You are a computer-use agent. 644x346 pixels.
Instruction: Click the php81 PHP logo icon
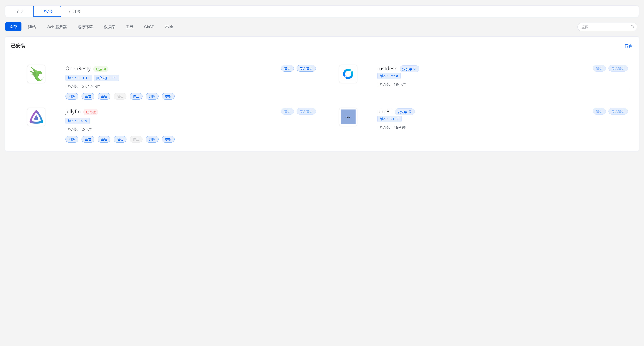point(348,117)
